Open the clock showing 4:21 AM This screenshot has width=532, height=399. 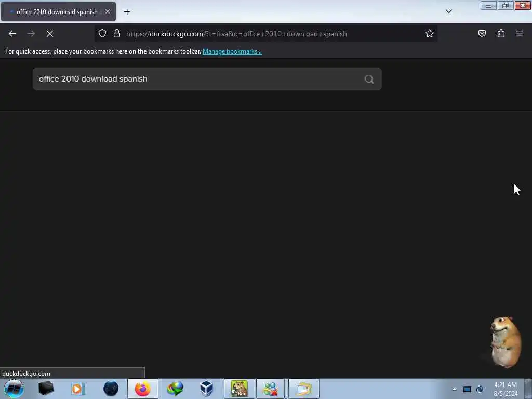point(506,389)
